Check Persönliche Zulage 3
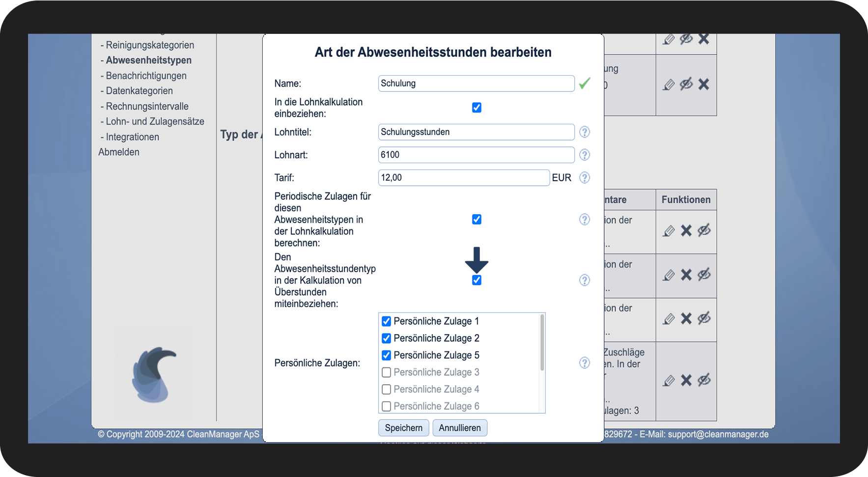The width and height of the screenshot is (868, 477). pos(387,372)
